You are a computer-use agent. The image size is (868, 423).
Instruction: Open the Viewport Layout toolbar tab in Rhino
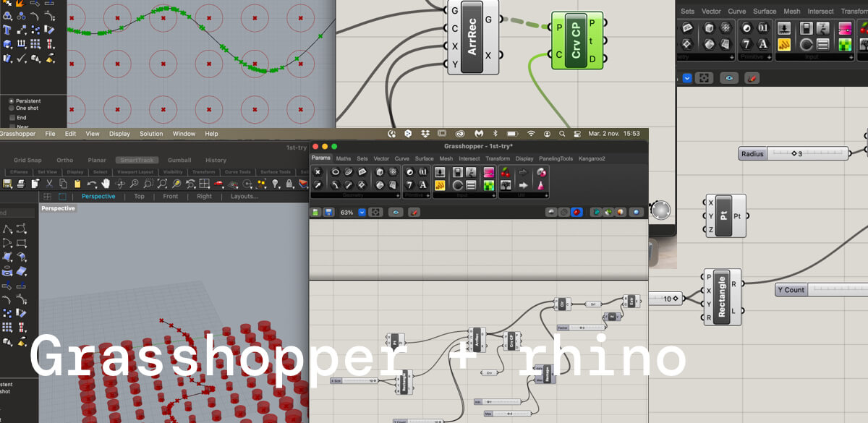pyautogui.click(x=136, y=172)
